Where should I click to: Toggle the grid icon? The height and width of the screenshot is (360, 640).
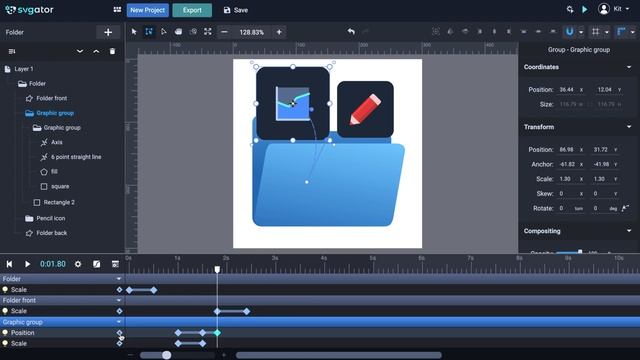(596, 31)
